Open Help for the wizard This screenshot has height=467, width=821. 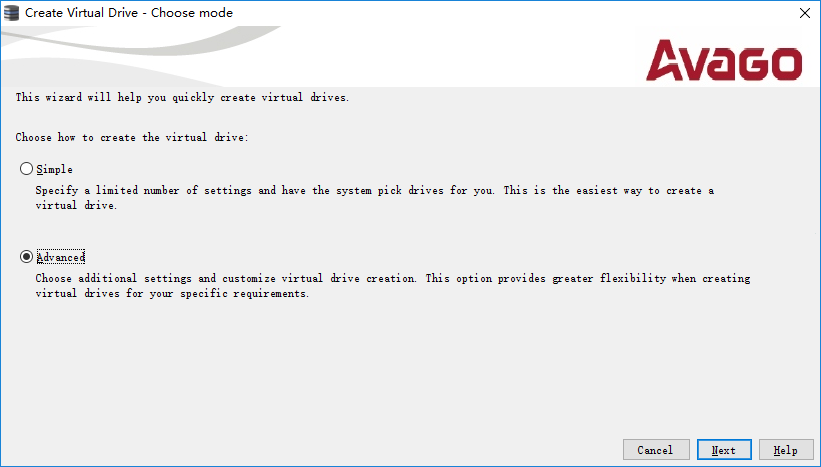(785, 450)
